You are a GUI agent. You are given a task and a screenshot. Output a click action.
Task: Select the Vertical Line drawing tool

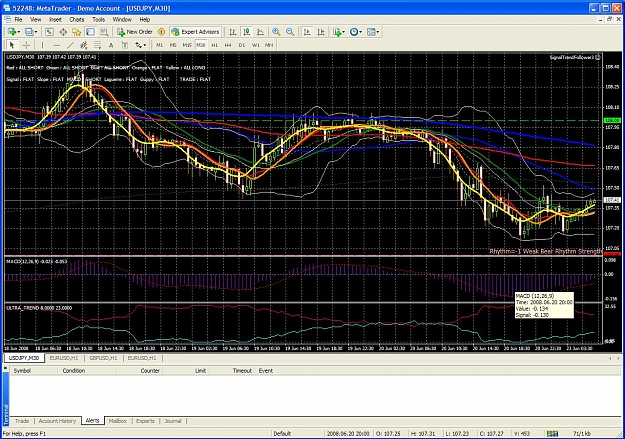43,45
